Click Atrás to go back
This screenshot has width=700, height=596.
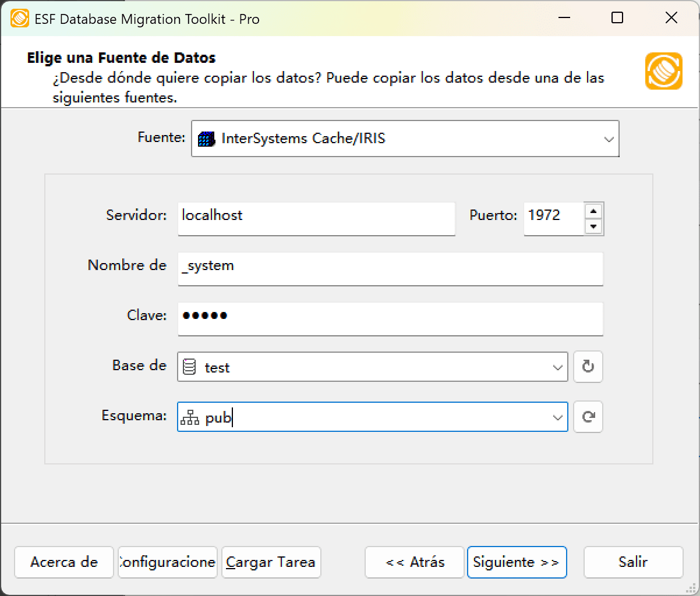414,562
